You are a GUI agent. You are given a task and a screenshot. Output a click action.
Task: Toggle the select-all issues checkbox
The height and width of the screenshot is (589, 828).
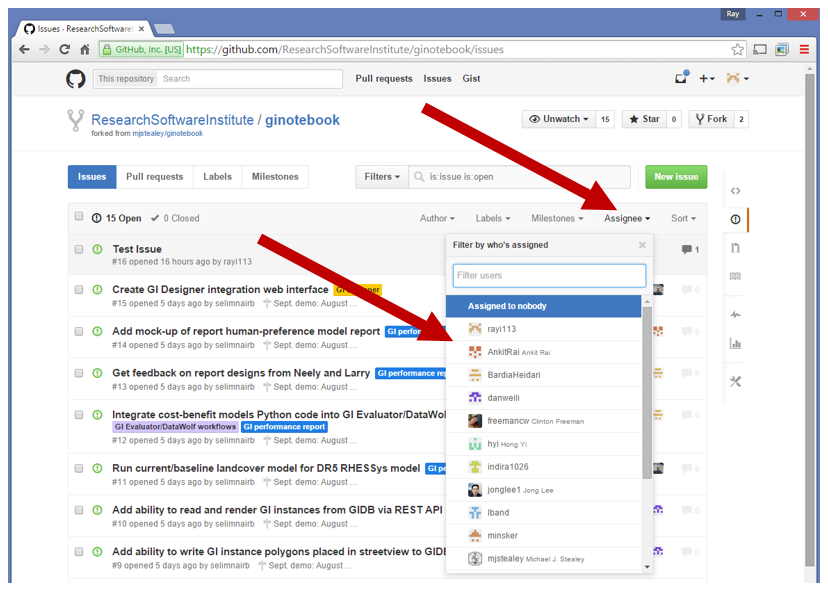(x=79, y=216)
